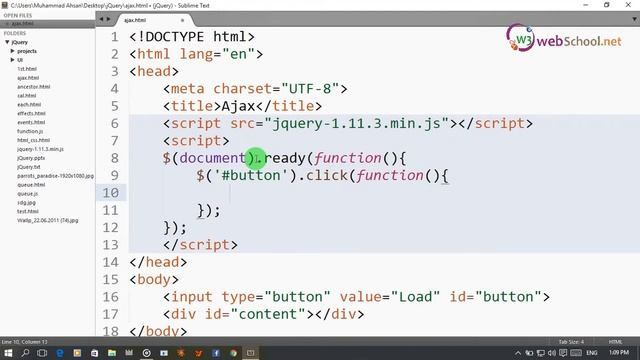The image size is (640, 360).
Task: Open volume control in system tray
Action: (x=552, y=353)
